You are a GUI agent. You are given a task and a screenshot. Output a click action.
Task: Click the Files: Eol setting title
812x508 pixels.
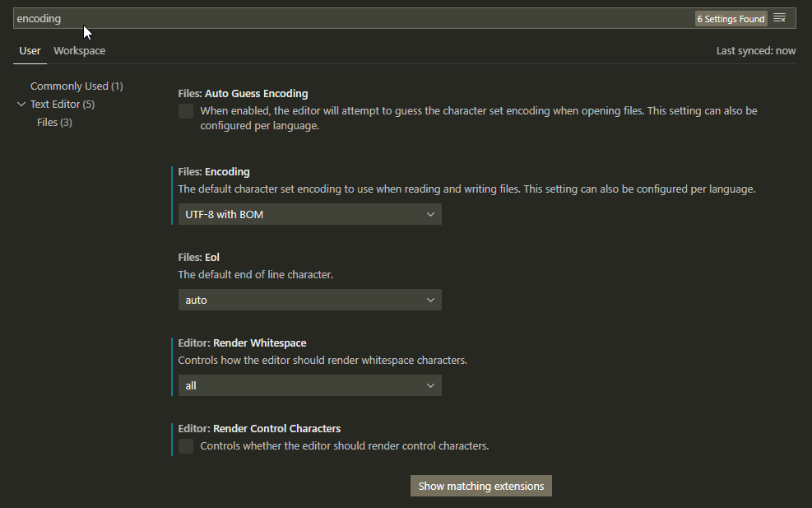(199, 257)
